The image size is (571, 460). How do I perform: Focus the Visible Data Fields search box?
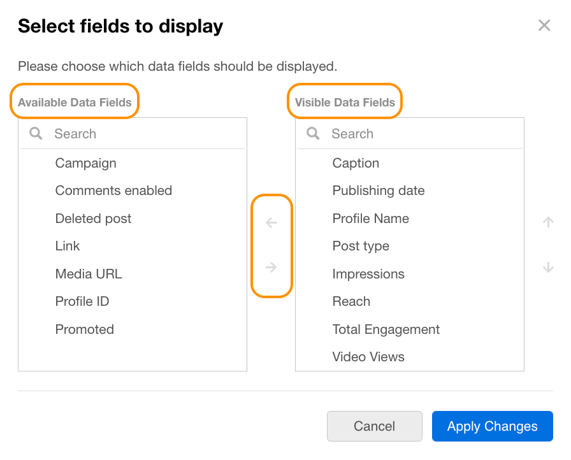tap(410, 133)
